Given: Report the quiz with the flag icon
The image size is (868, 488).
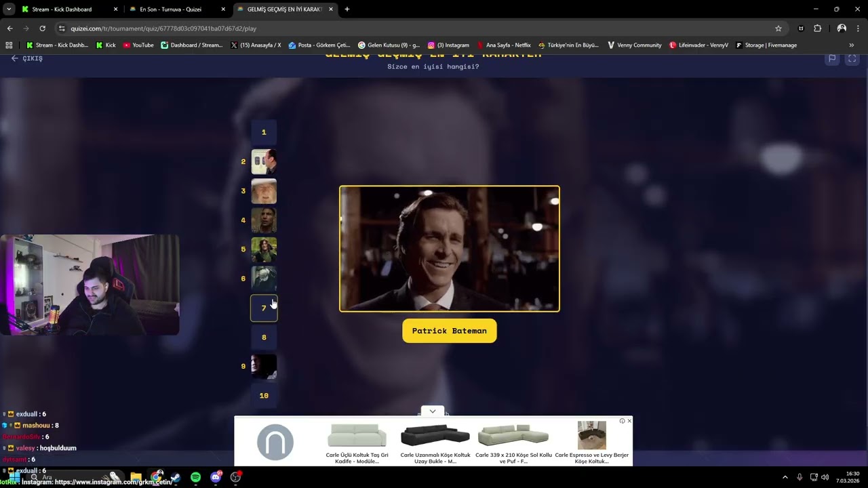Looking at the screenshot, I should [x=831, y=59].
